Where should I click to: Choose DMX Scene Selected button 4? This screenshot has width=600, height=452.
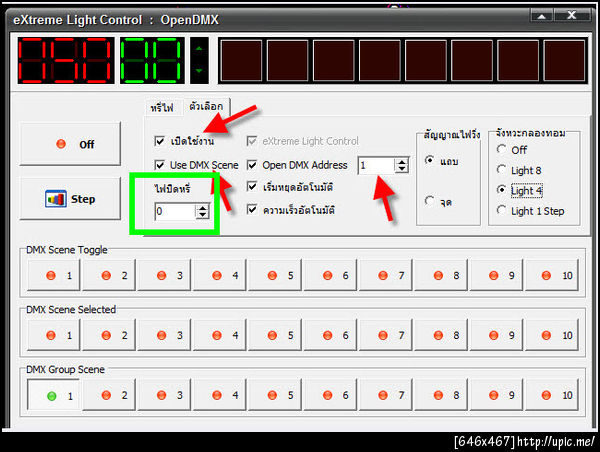coord(220,335)
